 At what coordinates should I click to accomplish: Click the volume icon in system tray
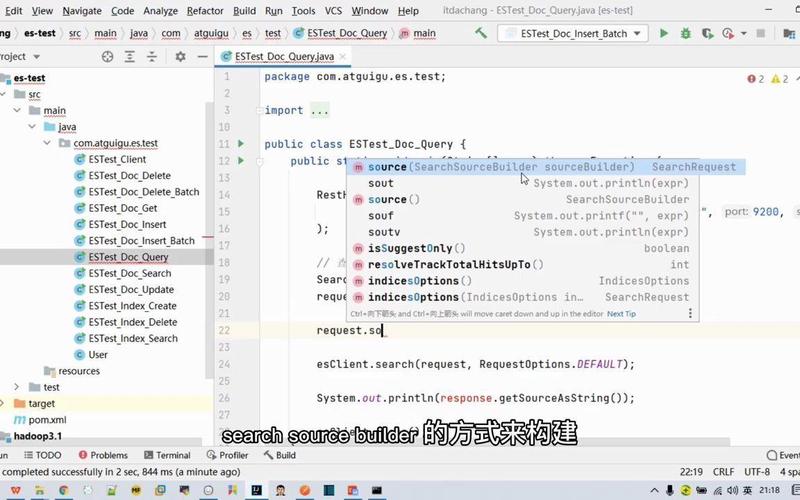(733, 490)
